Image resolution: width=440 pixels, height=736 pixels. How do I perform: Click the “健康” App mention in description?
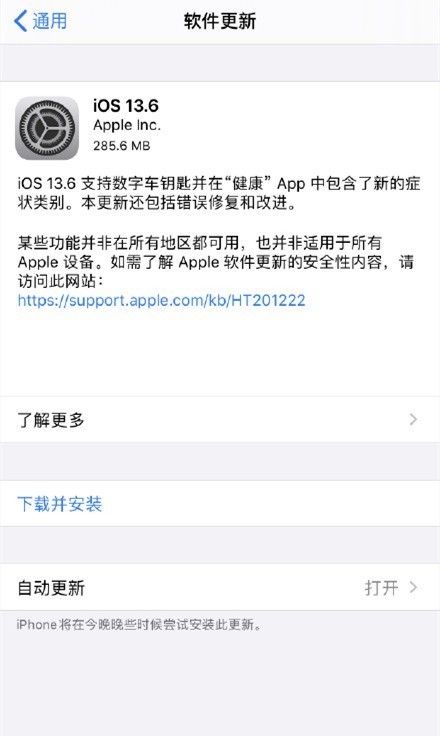tap(267, 184)
